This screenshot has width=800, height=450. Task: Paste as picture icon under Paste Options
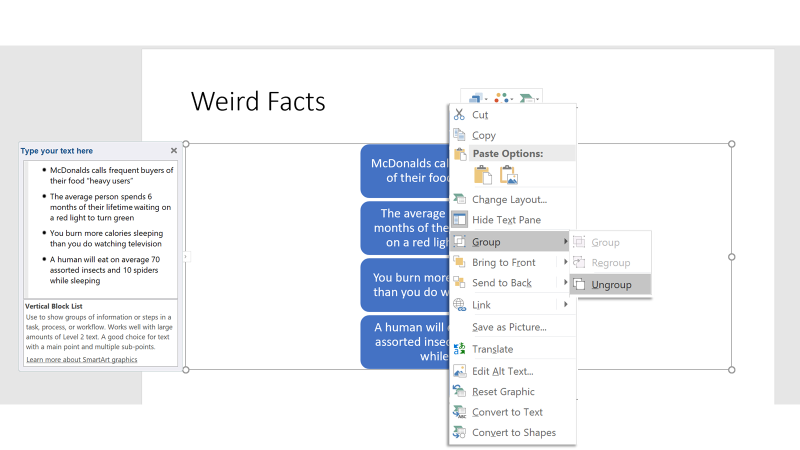[x=509, y=175]
